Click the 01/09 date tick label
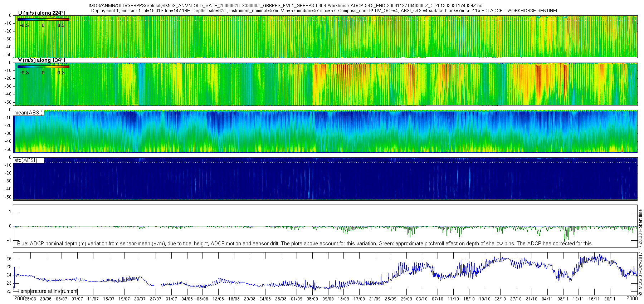The image size is (644, 304). click(x=297, y=299)
